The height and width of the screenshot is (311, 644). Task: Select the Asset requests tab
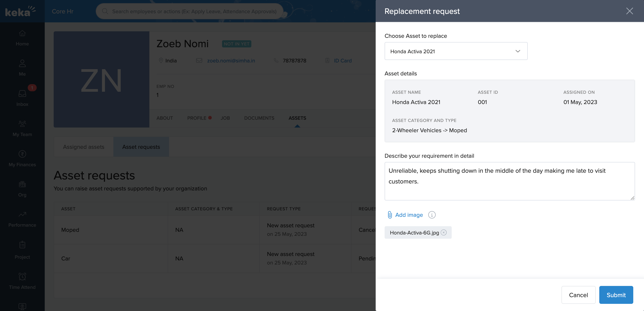(x=141, y=147)
